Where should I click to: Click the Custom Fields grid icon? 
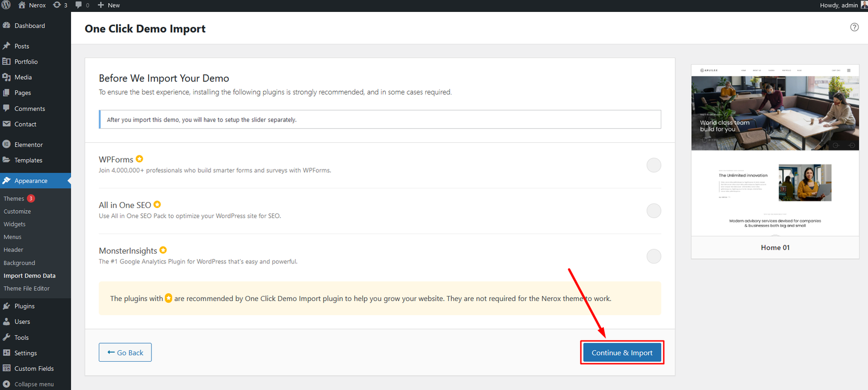tap(7, 368)
